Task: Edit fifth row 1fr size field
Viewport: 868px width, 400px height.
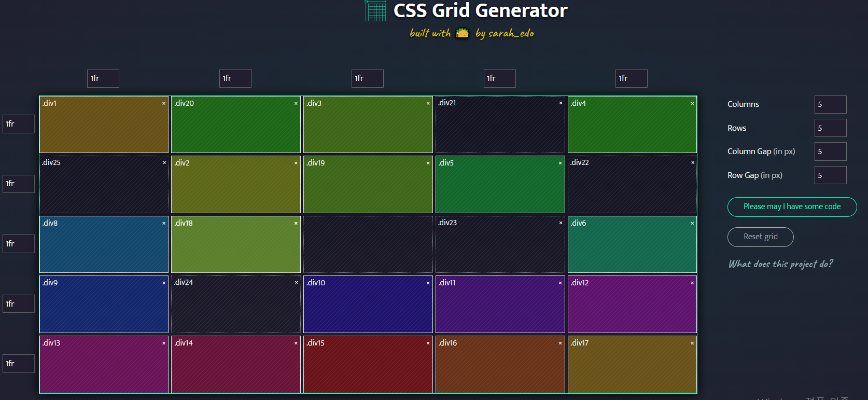Action: click(x=19, y=364)
